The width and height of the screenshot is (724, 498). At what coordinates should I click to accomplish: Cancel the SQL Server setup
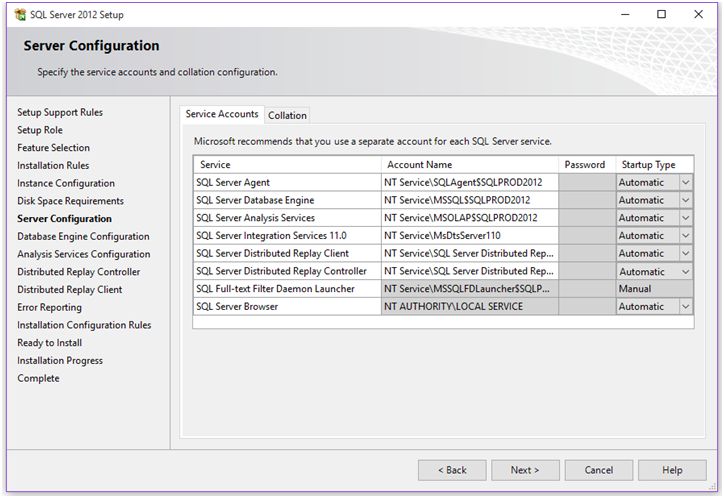[x=598, y=470]
